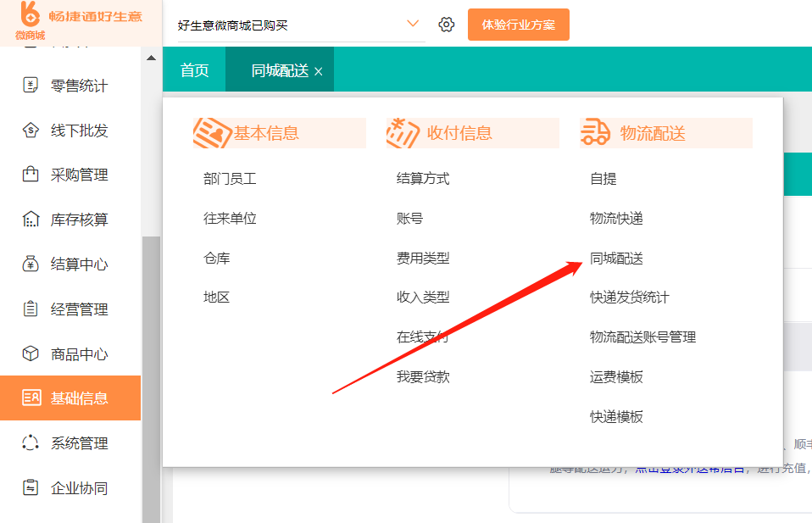Switch to the 首页 tab
Viewport: 812px width, 523px height.
[193, 70]
